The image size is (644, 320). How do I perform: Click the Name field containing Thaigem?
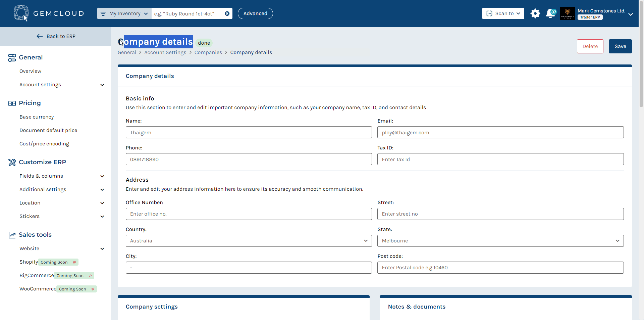tap(249, 132)
